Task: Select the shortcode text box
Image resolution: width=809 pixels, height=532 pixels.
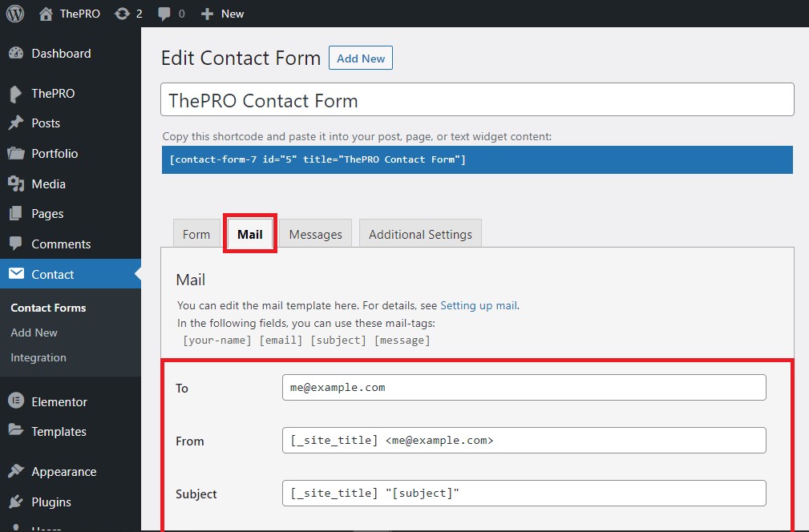Action: [x=477, y=159]
